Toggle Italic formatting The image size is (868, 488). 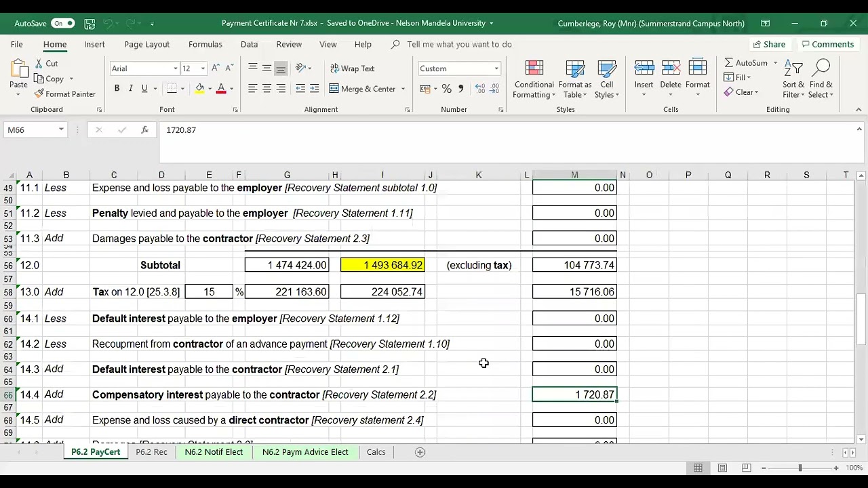[131, 89]
